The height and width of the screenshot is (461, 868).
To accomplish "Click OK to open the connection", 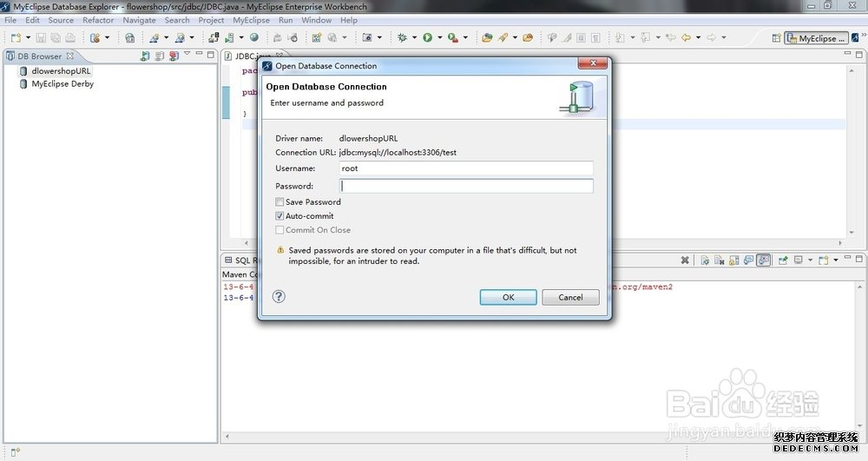I will click(x=508, y=297).
